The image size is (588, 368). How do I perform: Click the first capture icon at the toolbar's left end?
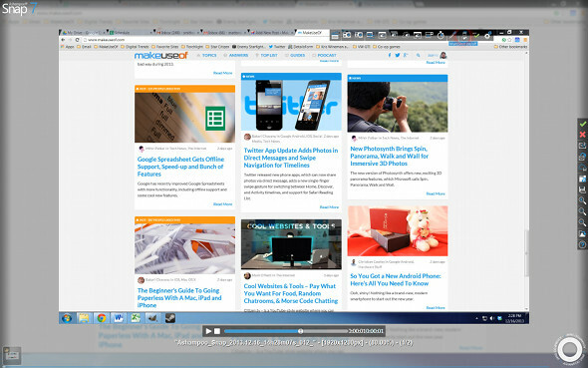coord(335,36)
